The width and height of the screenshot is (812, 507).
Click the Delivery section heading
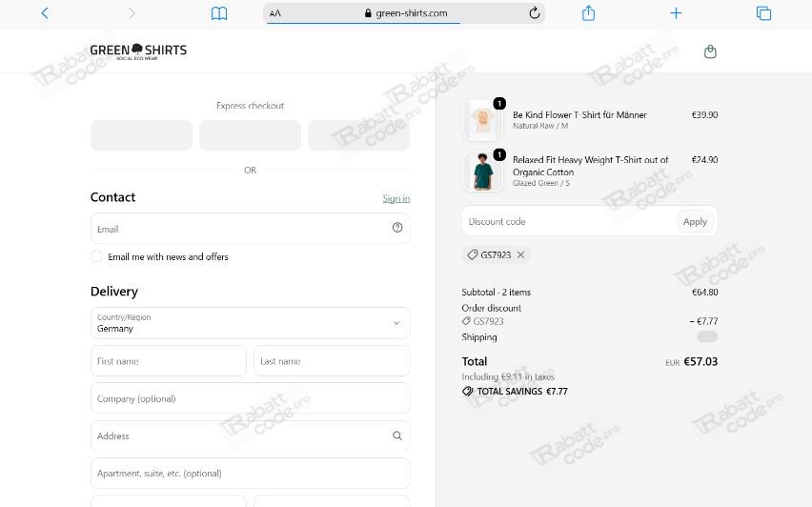pos(114,291)
